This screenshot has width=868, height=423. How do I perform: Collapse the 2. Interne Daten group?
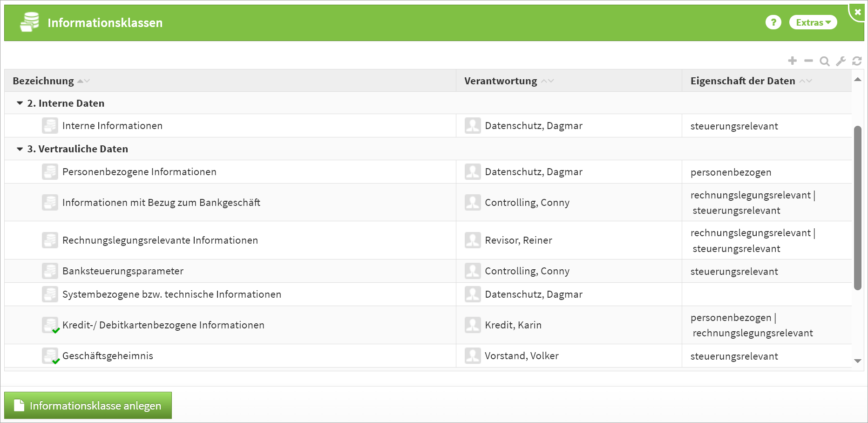20,103
